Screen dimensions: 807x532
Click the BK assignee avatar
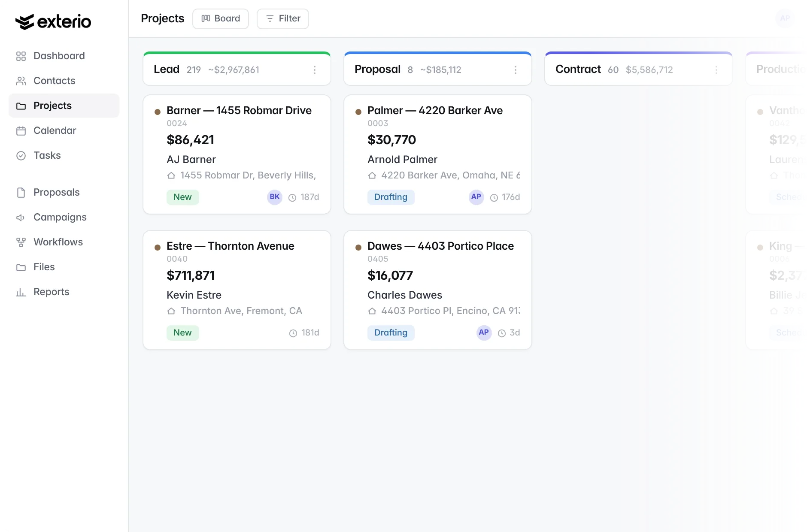tap(275, 197)
